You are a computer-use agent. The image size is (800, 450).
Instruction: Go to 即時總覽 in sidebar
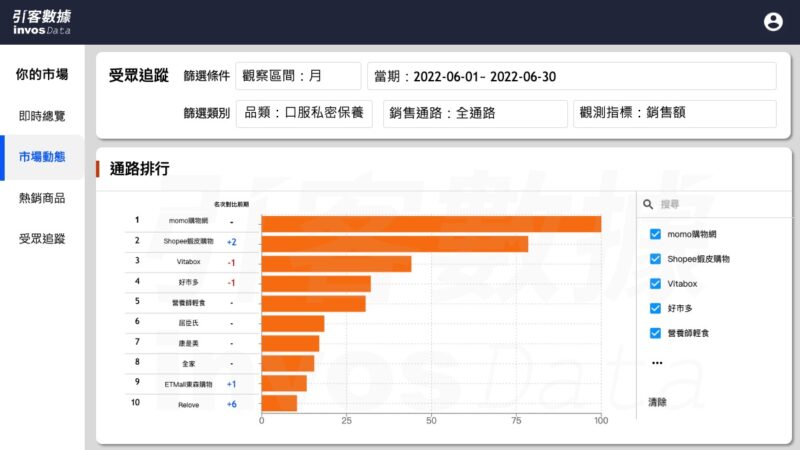(x=42, y=116)
